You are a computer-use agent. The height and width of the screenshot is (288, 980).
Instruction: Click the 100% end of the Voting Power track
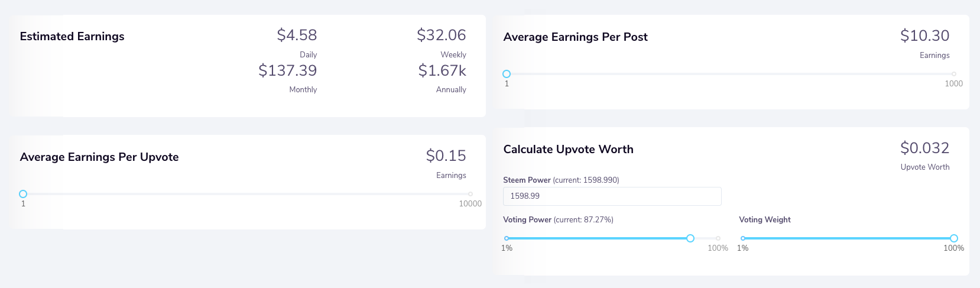click(x=718, y=238)
